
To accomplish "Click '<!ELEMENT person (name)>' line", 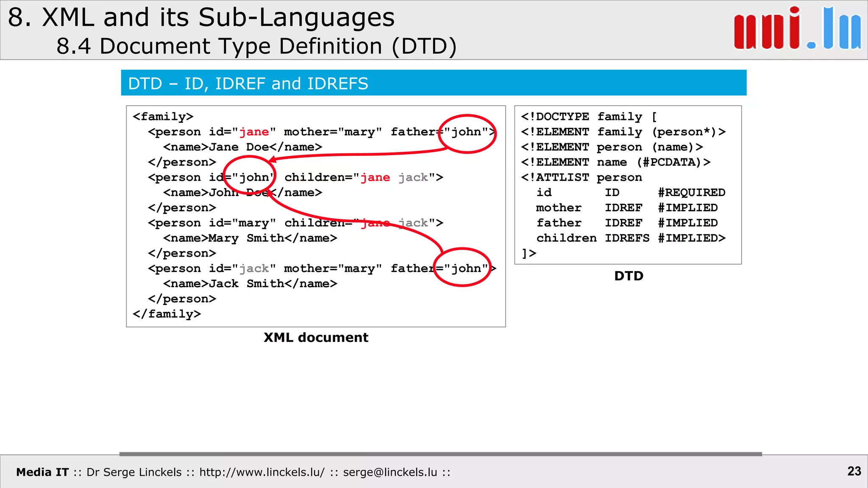I will pyautogui.click(x=612, y=147).
